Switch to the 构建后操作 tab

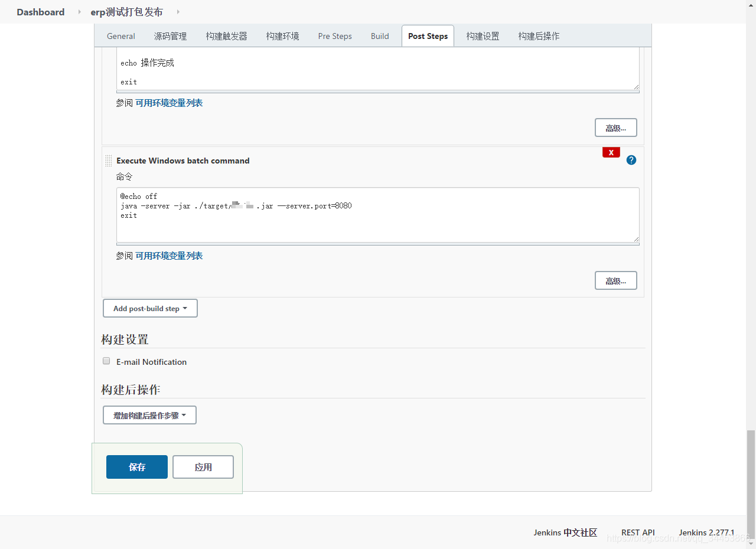[x=539, y=36]
